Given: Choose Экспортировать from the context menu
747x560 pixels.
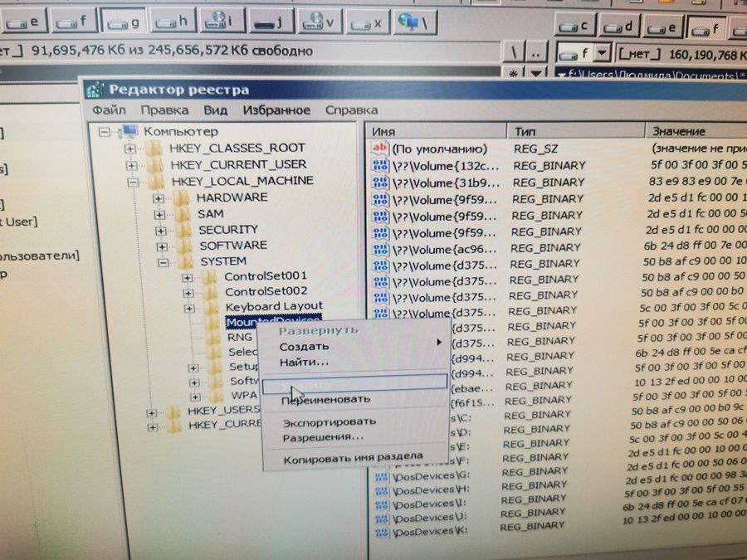Looking at the screenshot, I should 328,421.
